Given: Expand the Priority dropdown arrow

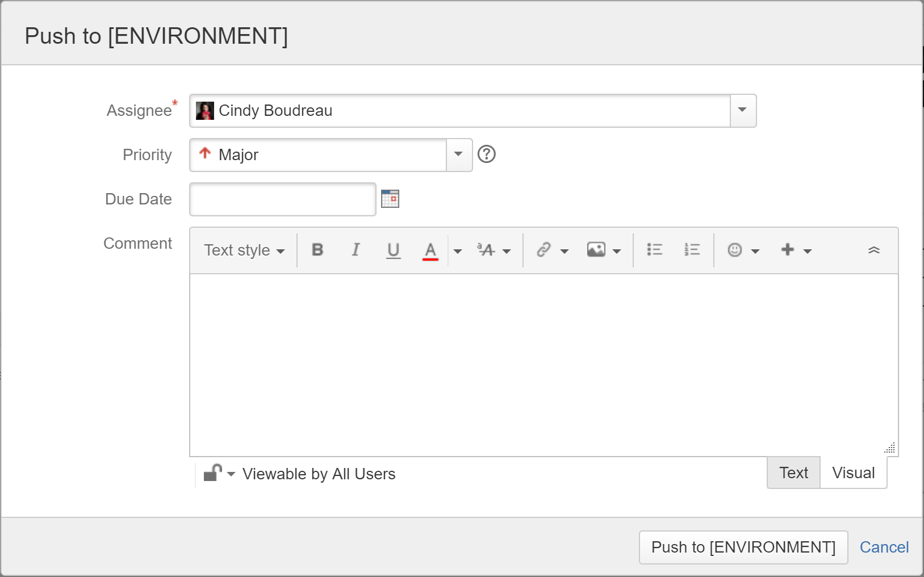Looking at the screenshot, I should pos(459,154).
